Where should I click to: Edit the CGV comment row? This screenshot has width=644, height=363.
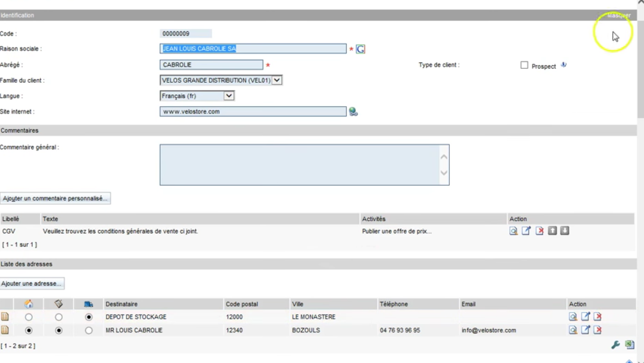[x=526, y=231]
